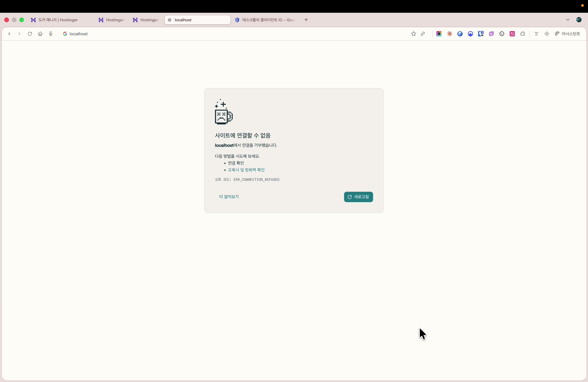This screenshot has width=588, height=382.
Task: Reload the page from the toolbar
Action: point(30,34)
